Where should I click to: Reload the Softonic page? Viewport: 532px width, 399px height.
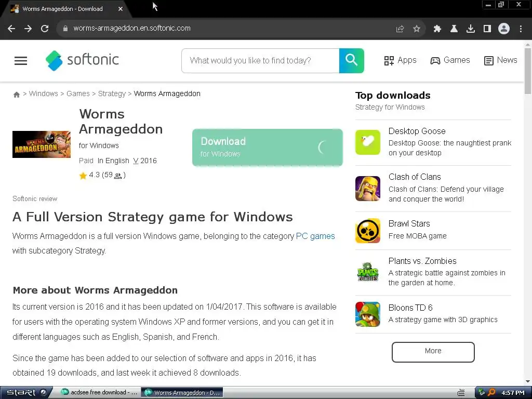click(x=45, y=29)
